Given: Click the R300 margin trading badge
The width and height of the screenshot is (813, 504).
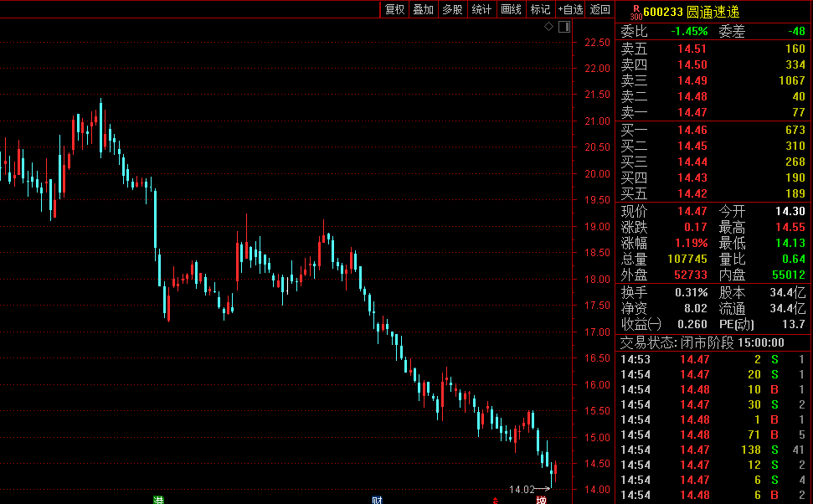Looking at the screenshot, I should [x=635, y=12].
